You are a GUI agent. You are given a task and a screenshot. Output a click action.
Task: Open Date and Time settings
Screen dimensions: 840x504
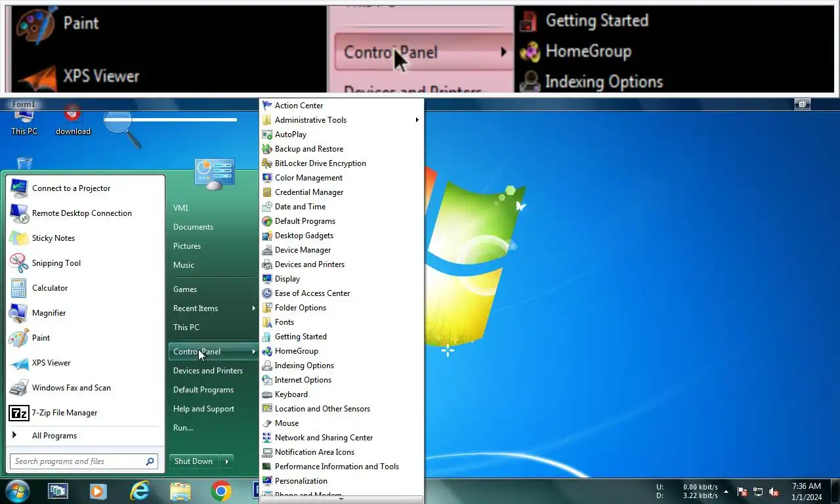341,207
